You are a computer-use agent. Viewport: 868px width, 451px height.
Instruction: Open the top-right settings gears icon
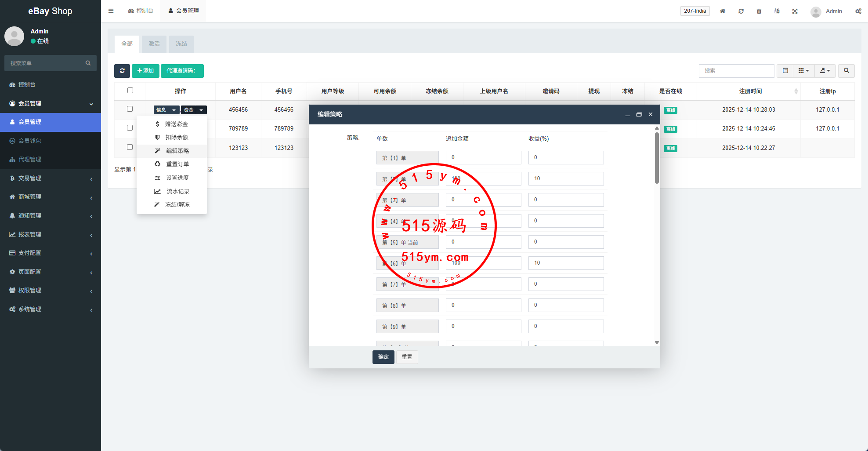(x=858, y=11)
